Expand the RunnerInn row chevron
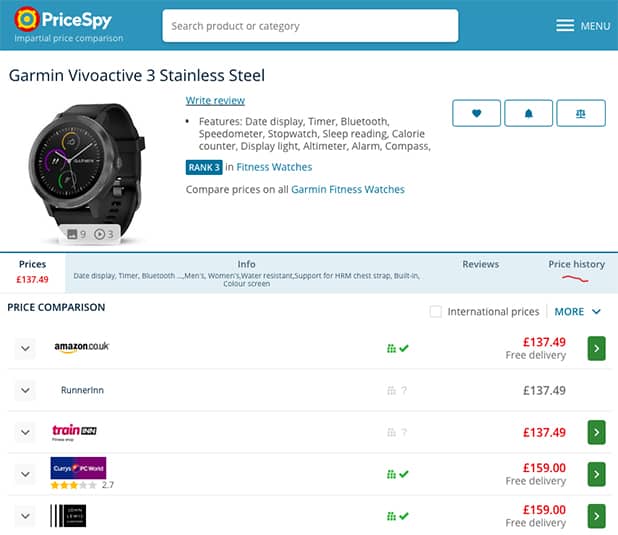Screen dimensions: 618x535 point(24,390)
